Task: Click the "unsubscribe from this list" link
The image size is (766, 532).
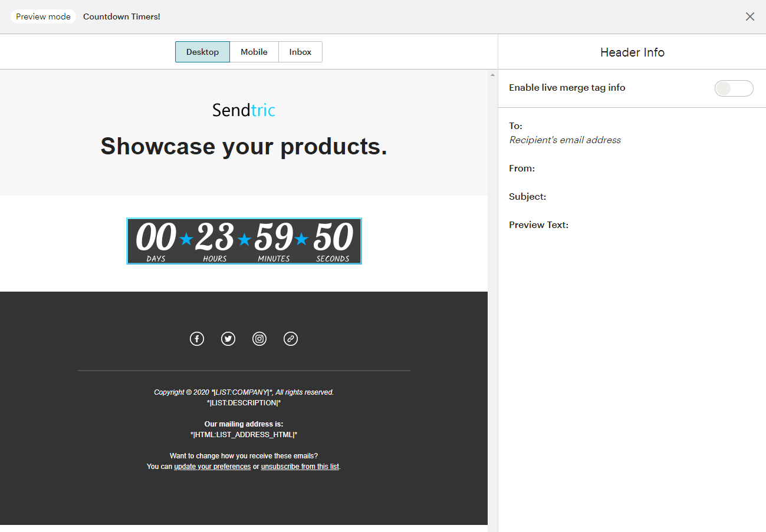Action: click(x=300, y=467)
